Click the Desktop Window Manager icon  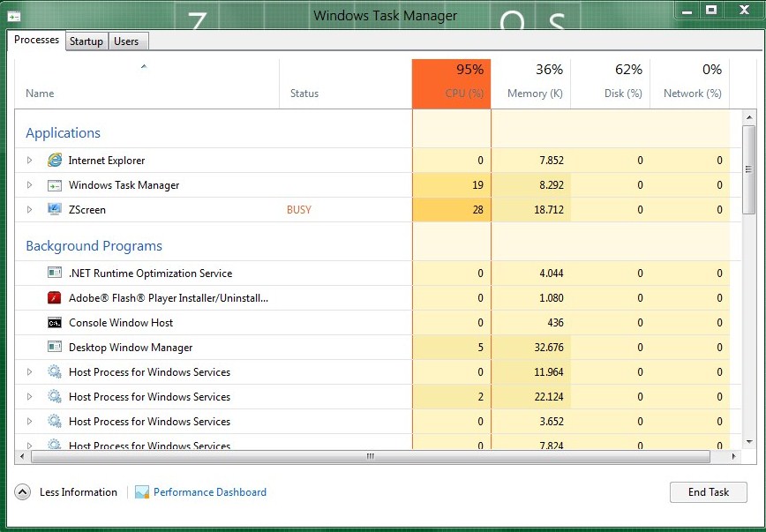coord(54,347)
